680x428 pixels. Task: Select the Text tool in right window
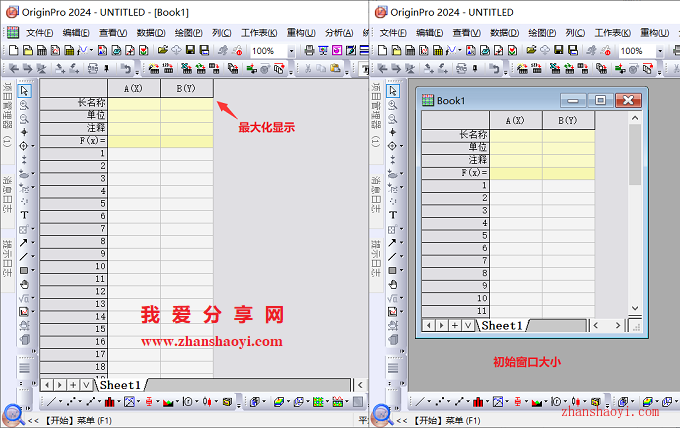pos(393,215)
